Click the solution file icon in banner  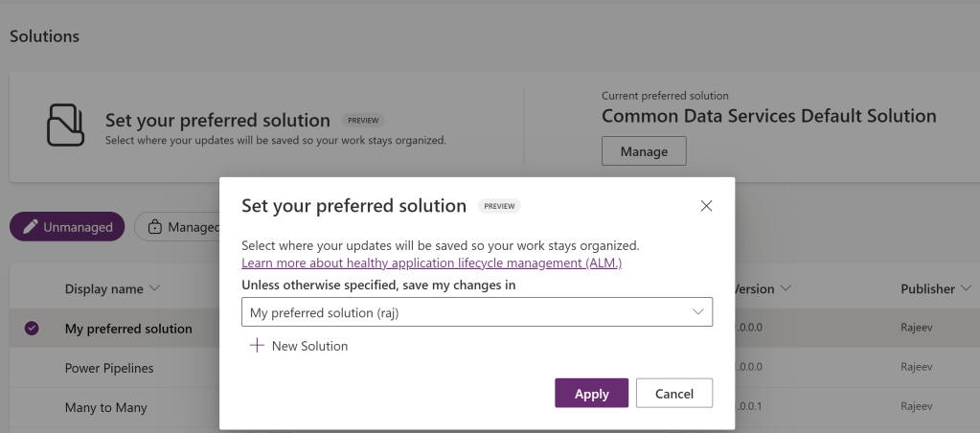point(65,125)
